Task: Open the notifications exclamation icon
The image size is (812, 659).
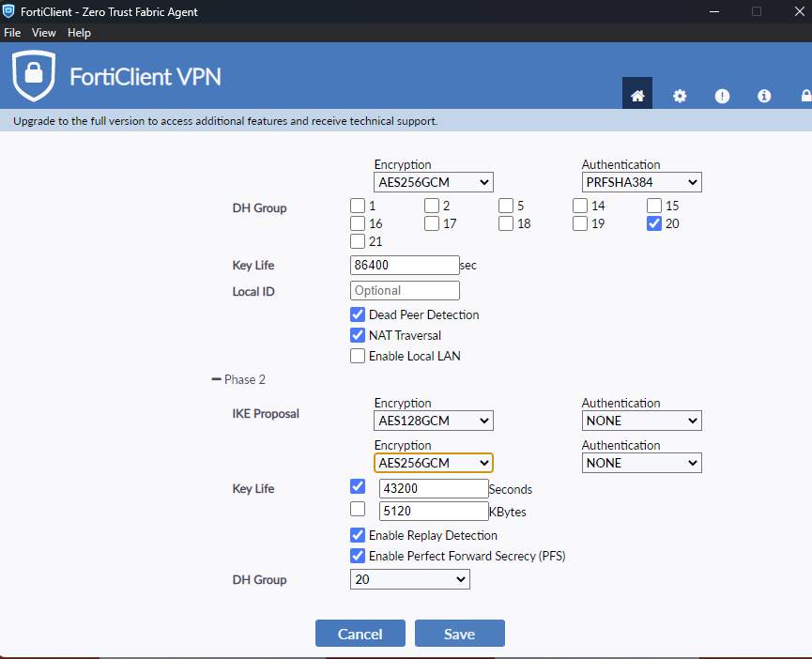Action: click(x=722, y=96)
